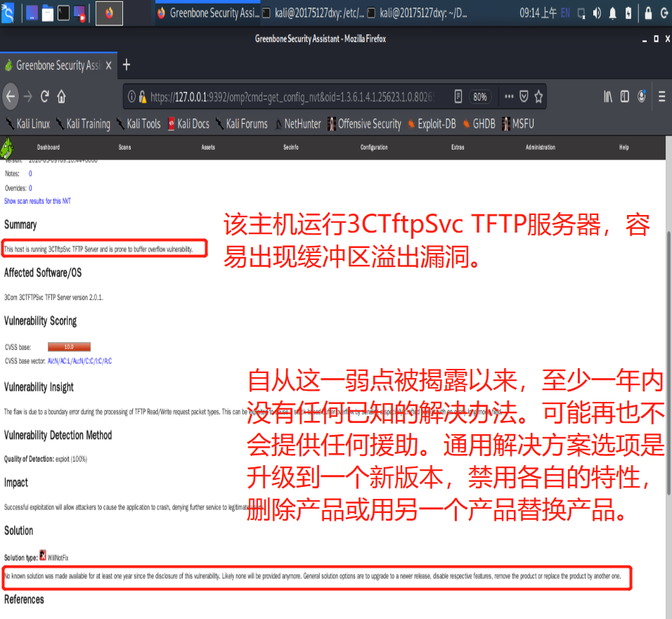
Task: Open the Extras menu
Action: coord(458,148)
